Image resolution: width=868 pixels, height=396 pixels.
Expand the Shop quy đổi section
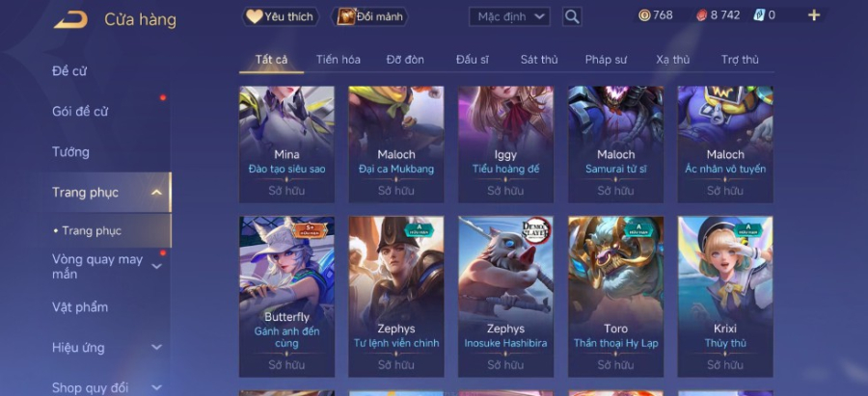tap(156, 387)
